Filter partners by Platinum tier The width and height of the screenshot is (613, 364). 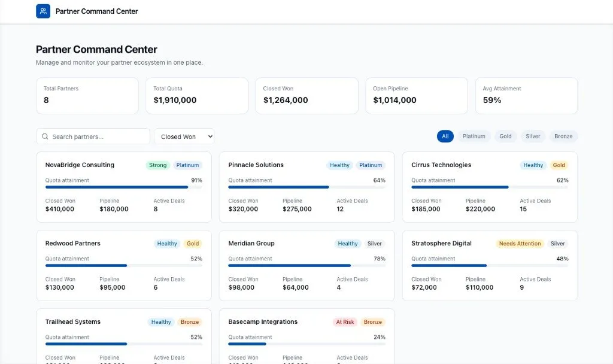coord(474,136)
